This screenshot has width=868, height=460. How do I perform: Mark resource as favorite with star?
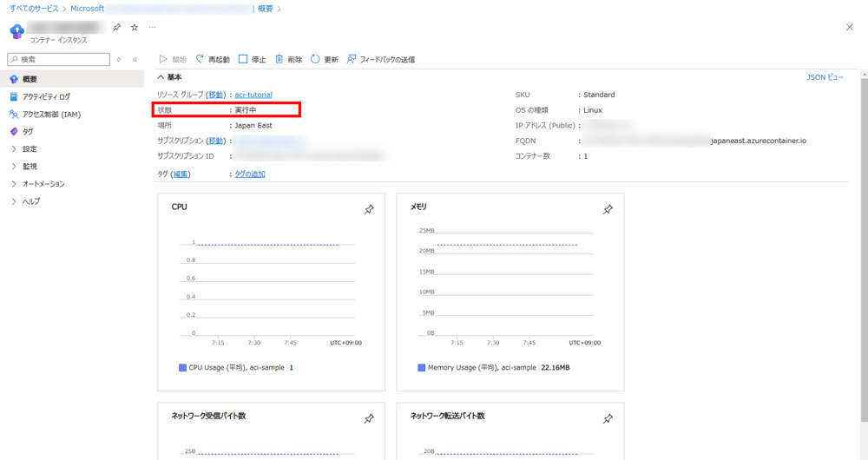point(135,27)
